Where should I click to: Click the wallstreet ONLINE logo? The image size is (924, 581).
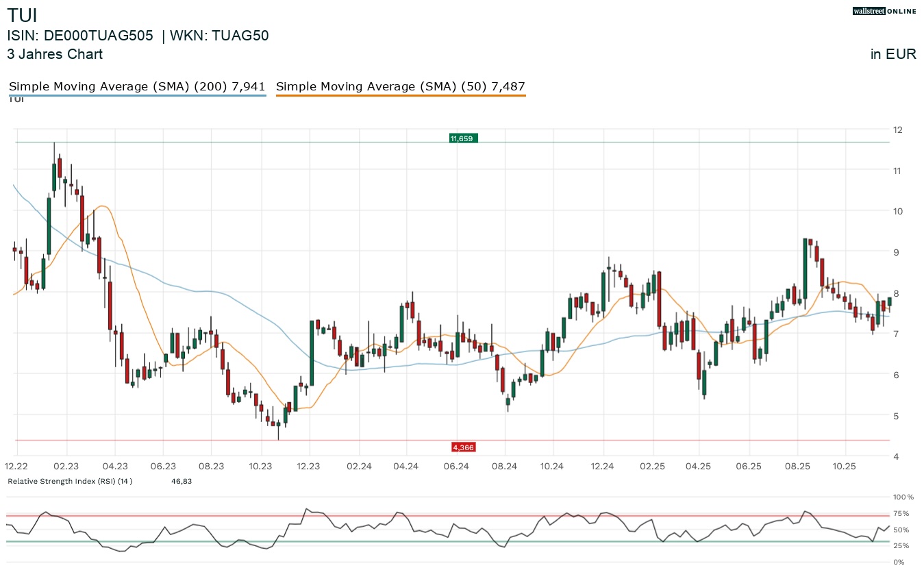884,11
